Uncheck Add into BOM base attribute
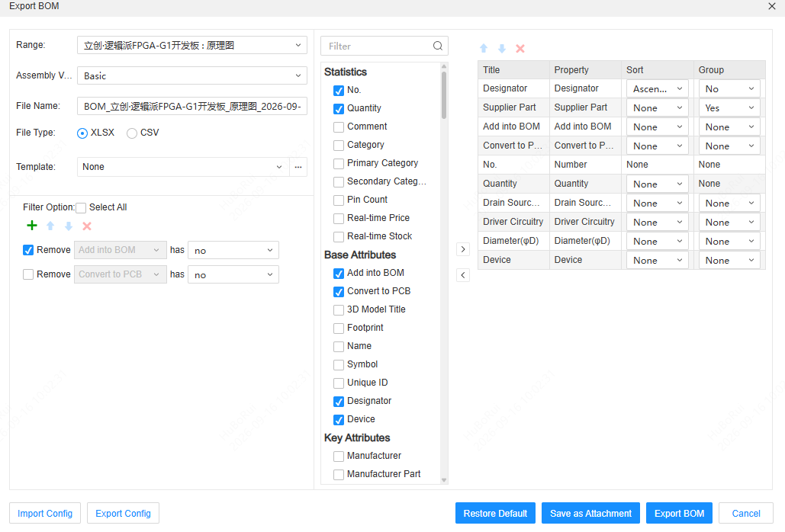 click(339, 273)
